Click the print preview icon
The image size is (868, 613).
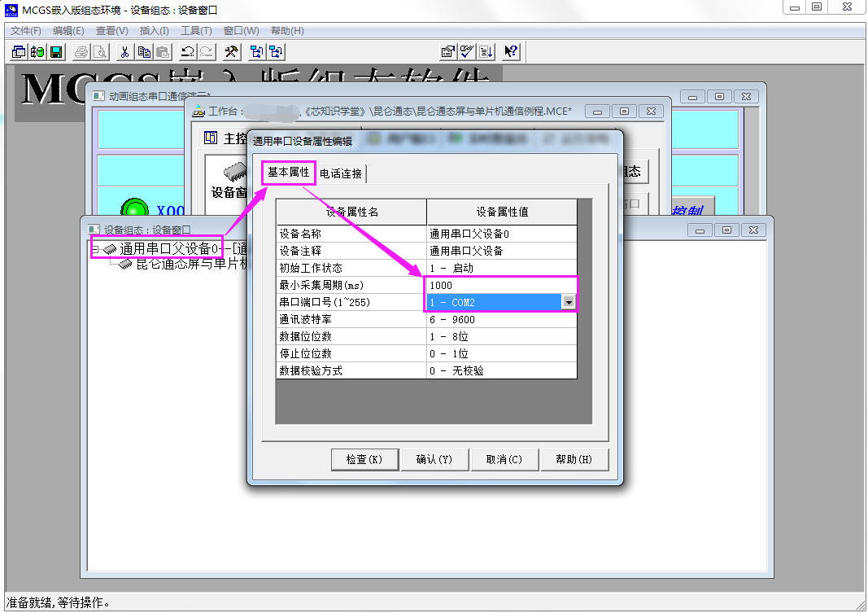pos(101,52)
